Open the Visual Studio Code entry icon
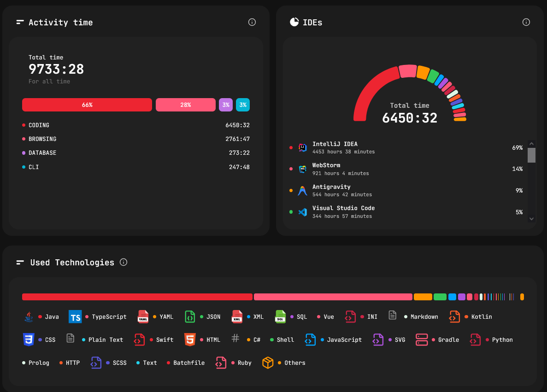This screenshot has width=547, height=392. pyautogui.click(x=302, y=211)
